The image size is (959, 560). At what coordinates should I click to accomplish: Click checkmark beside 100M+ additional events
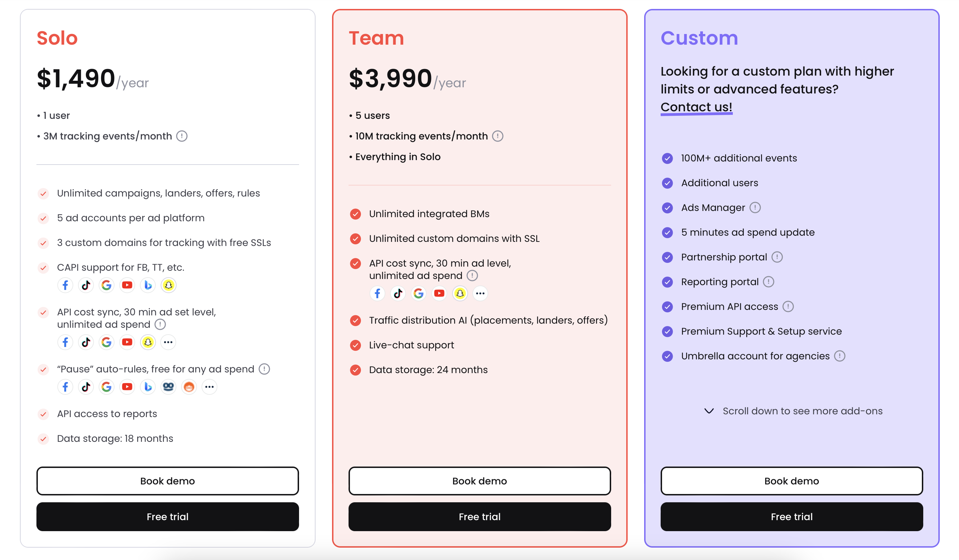tap(668, 158)
